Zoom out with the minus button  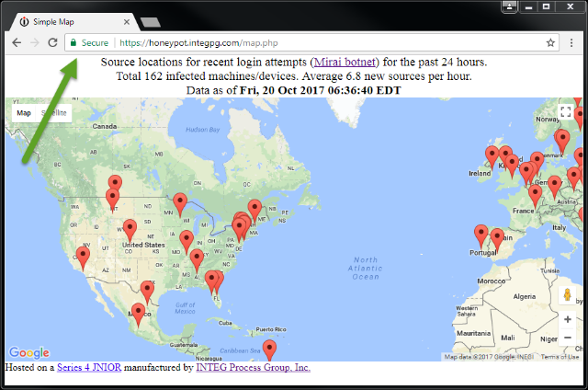coord(568,338)
